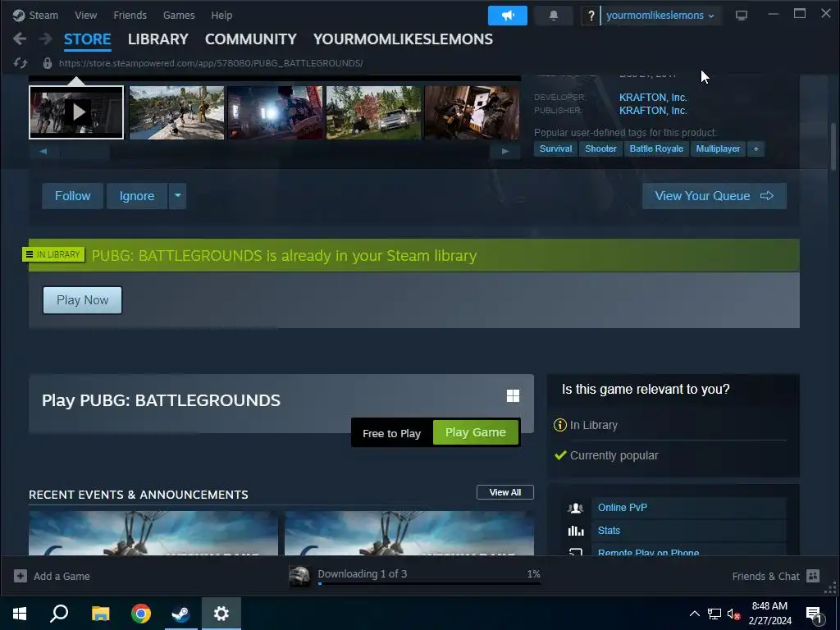
Task: Click the Add a Game plus icon
Action: coord(21,576)
